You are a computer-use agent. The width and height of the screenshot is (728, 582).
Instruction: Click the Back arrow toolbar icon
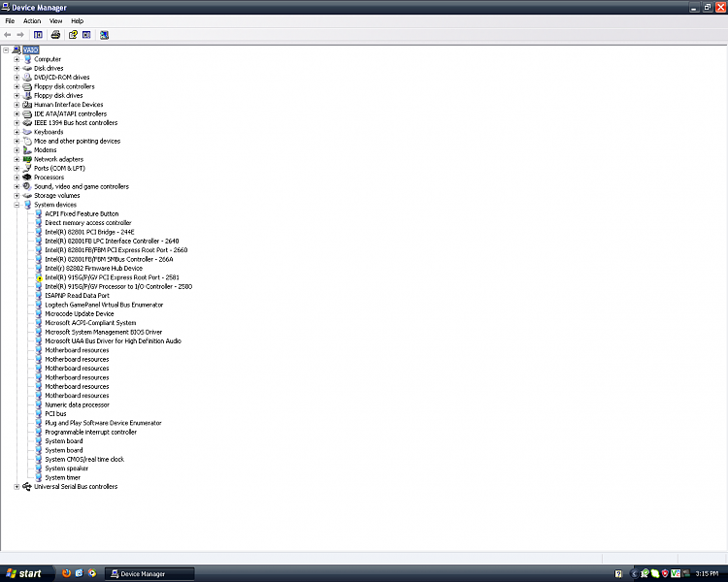pos(8,35)
